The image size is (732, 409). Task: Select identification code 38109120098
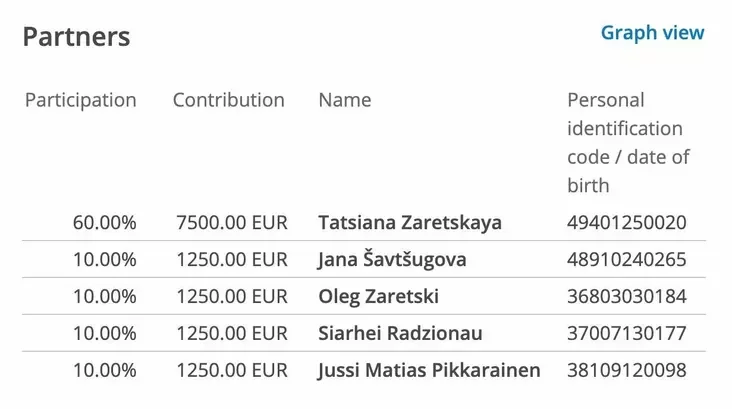coord(626,370)
